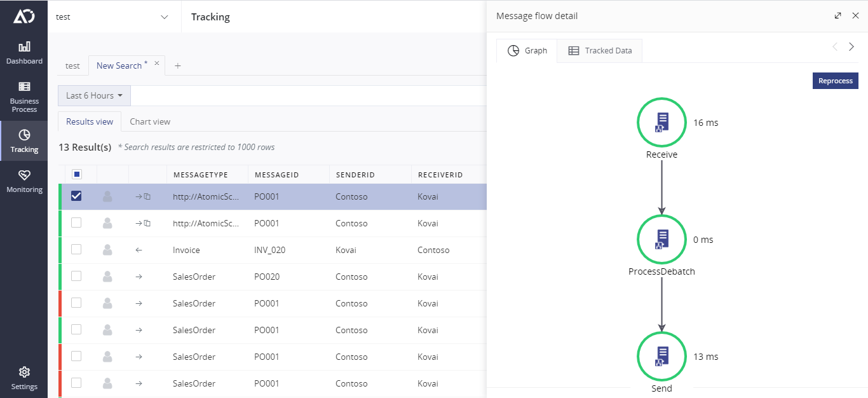Click the Atomic Scope logo

(x=24, y=17)
